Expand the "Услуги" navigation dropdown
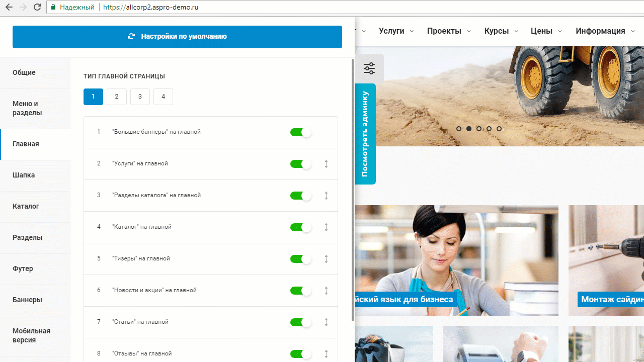 pyautogui.click(x=396, y=31)
